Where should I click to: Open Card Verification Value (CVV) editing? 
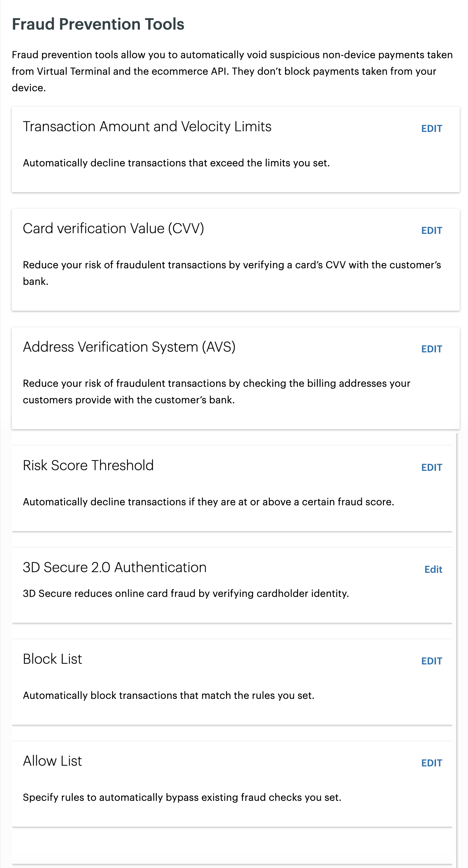431,230
